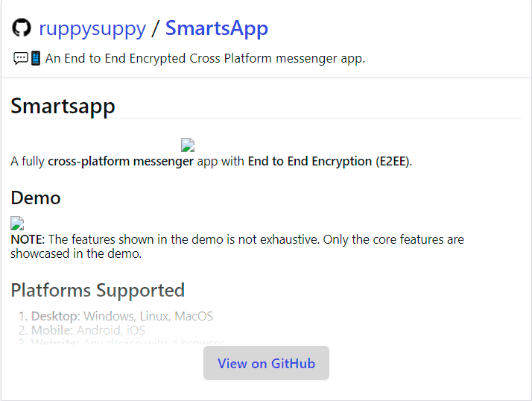Click the bold text 'cross-platform messenger'
The height and width of the screenshot is (401, 532).
[121, 161]
